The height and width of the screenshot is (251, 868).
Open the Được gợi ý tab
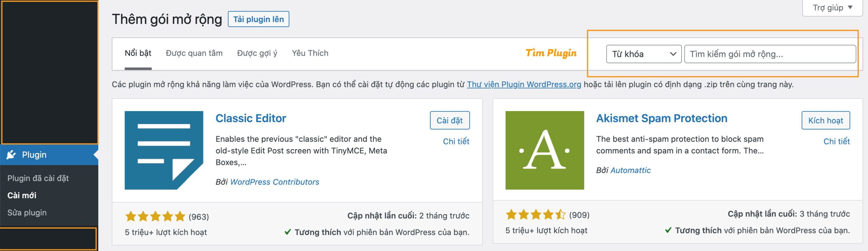(x=257, y=53)
